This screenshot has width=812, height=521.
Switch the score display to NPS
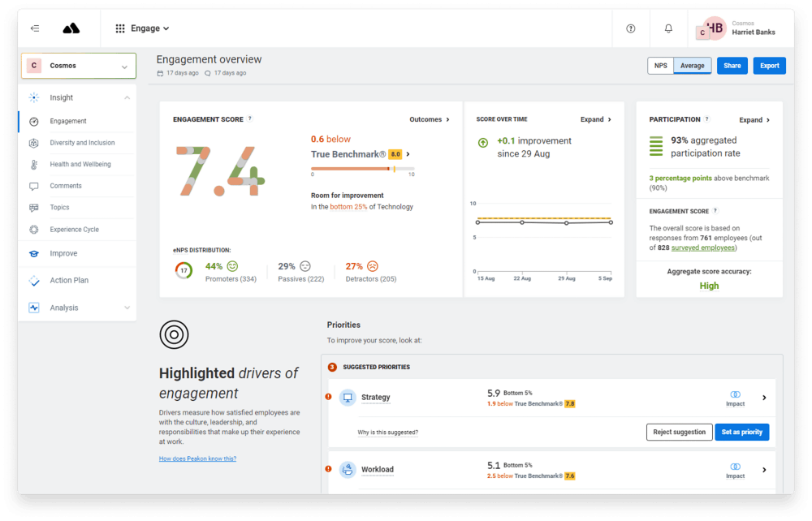[660, 65]
